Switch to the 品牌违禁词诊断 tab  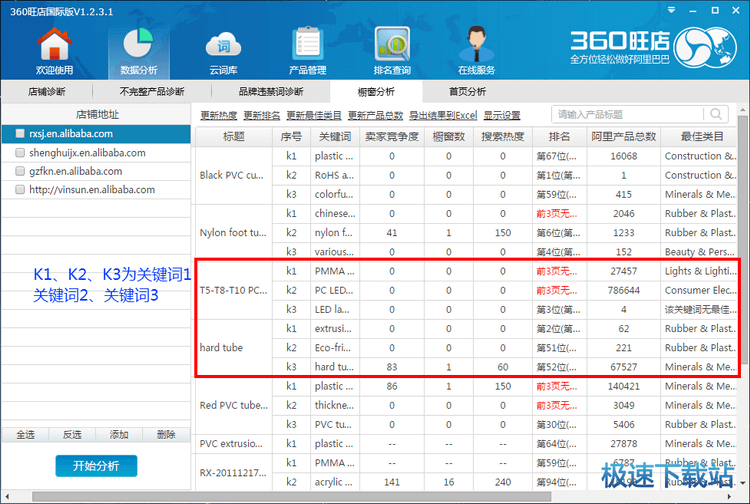coord(271,91)
